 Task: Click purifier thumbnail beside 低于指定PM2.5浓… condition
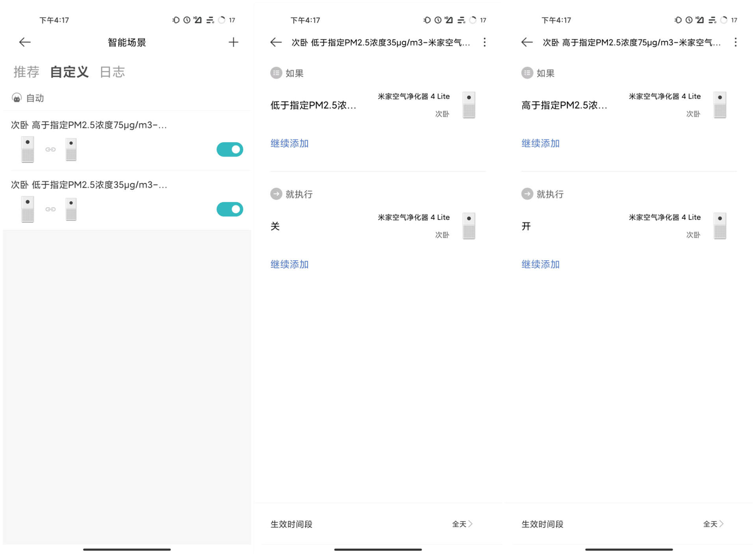pyautogui.click(x=469, y=105)
